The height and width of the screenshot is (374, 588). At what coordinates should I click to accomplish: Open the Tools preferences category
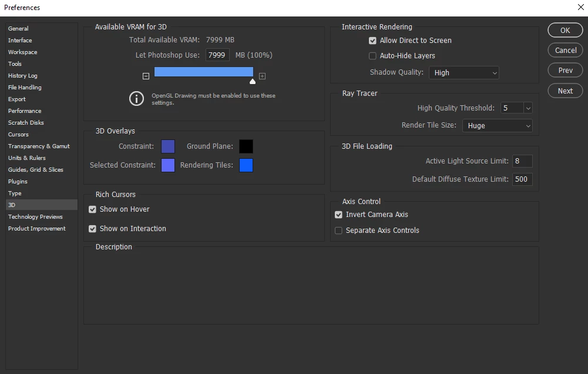coord(42,64)
